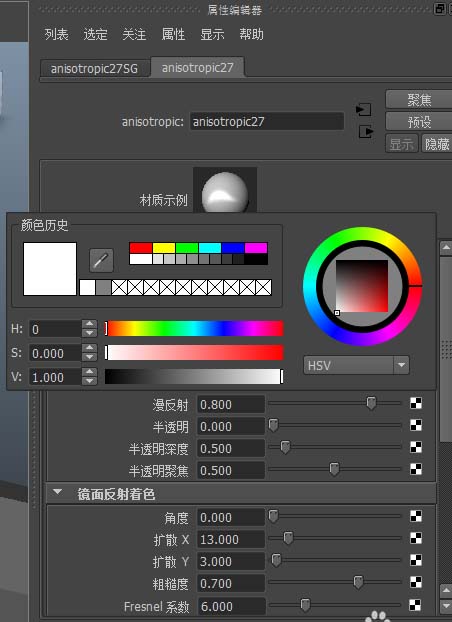Open texture map button for 粗糙度
452x622 pixels.
click(415, 582)
